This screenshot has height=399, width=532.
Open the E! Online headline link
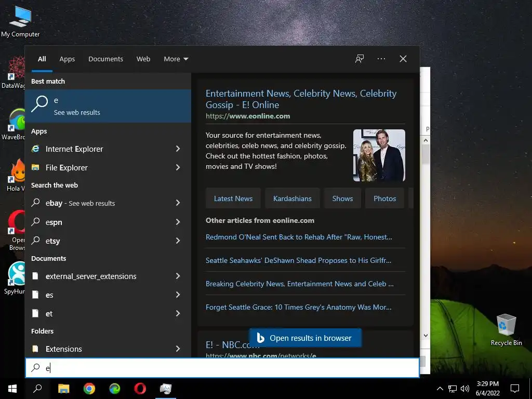pyautogui.click(x=301, y=99)
